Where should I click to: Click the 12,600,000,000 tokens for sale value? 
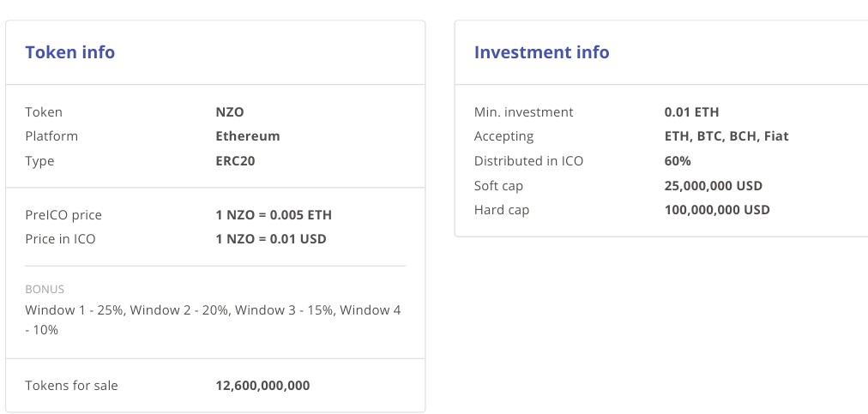coord(262,385)
